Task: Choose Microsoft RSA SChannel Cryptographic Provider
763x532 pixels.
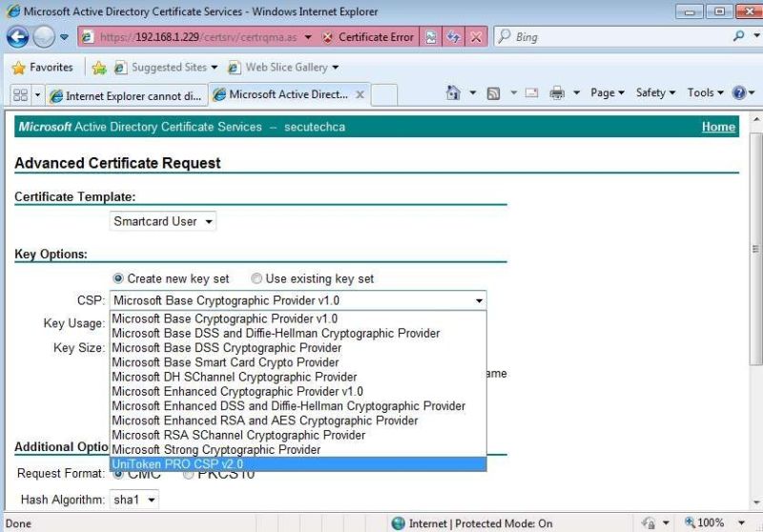Action: click(x=298, y=435)
